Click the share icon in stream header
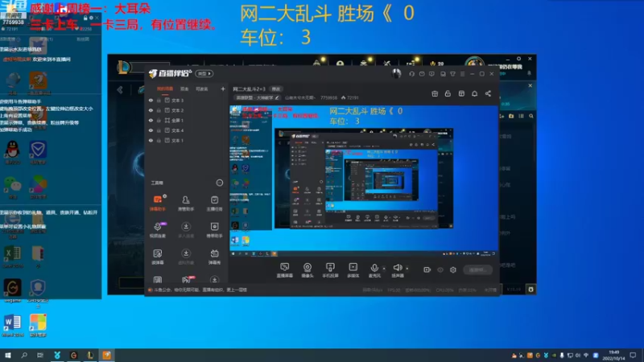The width and height of the screenshot is (644, 362). tap(488, 93)
